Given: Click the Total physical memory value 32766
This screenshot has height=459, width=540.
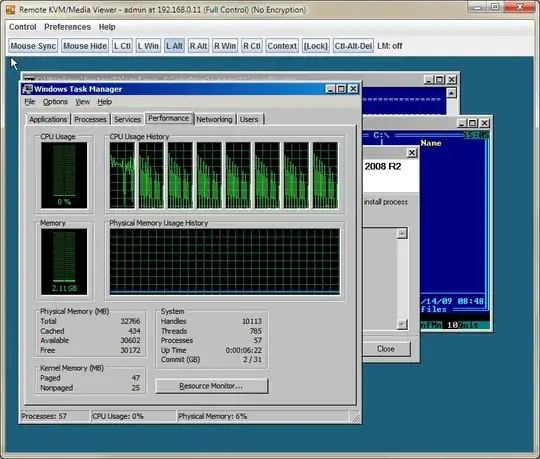Looking at the screenshot, I should point(130,321).
